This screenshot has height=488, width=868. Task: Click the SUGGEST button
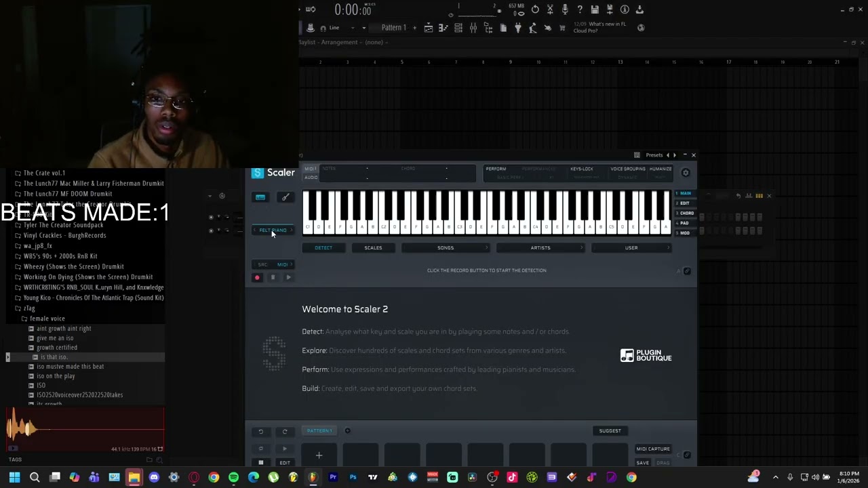click(610, 431)
